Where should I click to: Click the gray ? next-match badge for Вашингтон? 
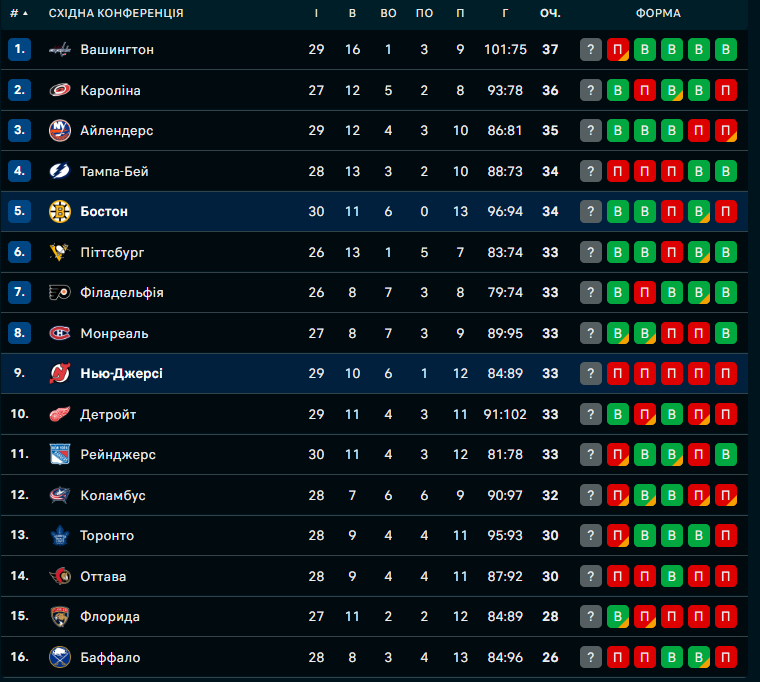[x=591, y=49]
